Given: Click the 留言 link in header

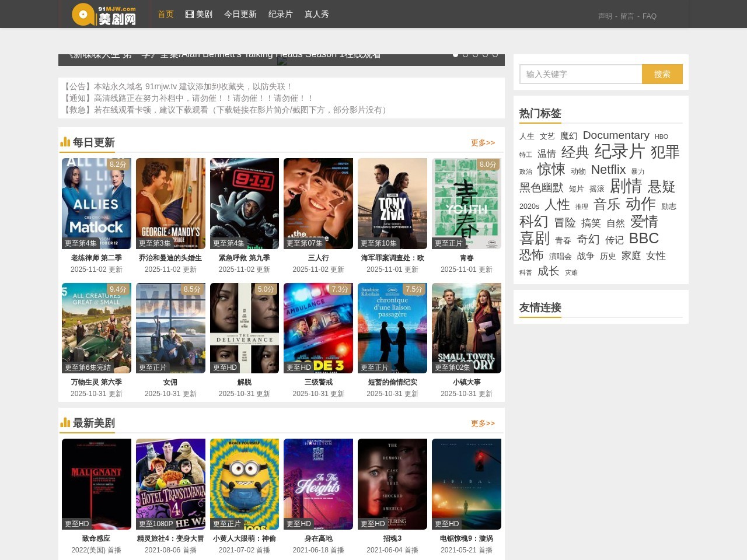Looking at the screenshot, I should tap(627, 16).
